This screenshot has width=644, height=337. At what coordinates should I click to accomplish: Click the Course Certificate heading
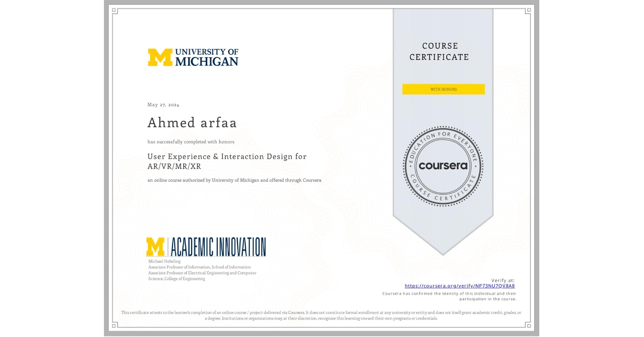pos(439,52)
